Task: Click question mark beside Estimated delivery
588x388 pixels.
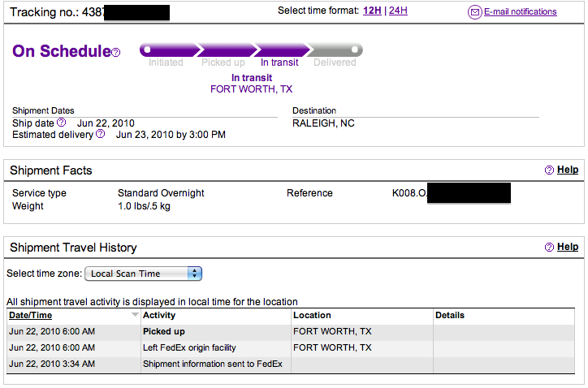Action: pyautogui.click(x=100, y=133)
